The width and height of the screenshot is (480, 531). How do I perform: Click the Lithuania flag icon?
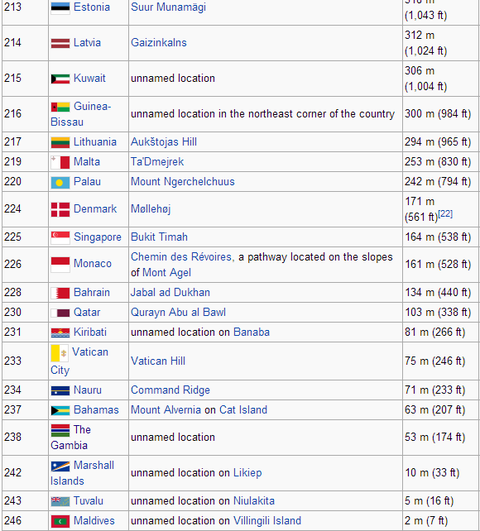(x=60, y=142)
